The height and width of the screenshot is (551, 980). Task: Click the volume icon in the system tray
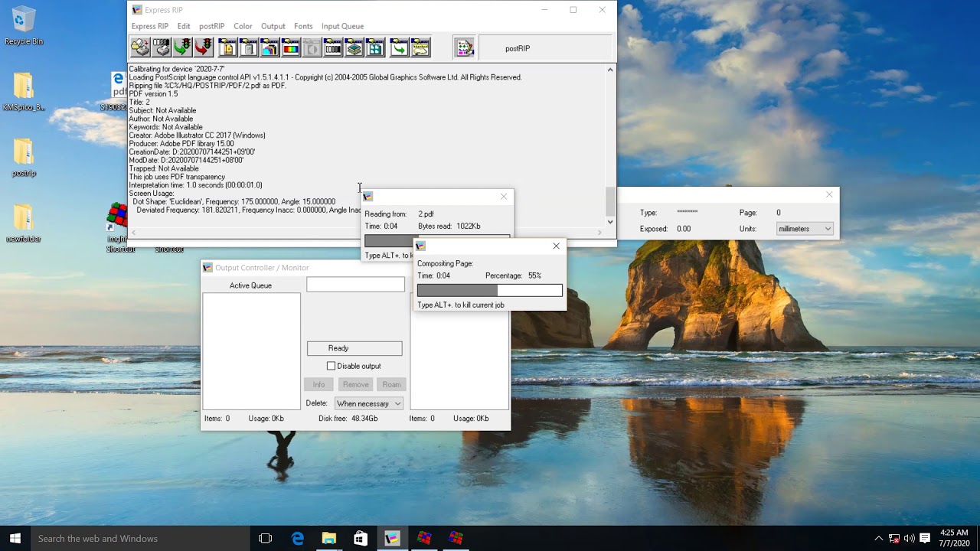click(909, 539)
